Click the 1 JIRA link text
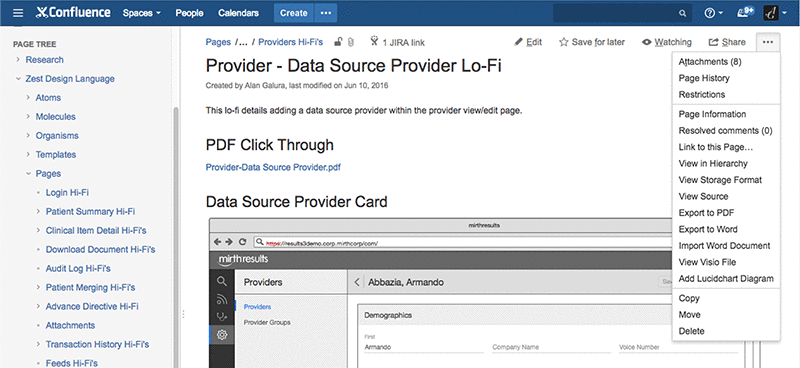The width and height of the screenshot is (800, 368). click(404, 43)
